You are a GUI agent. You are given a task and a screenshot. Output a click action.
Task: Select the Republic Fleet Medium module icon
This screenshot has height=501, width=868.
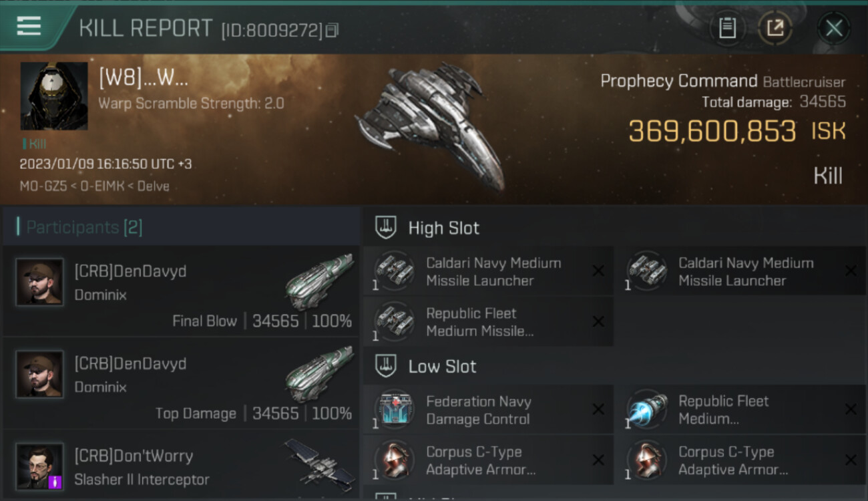click(x=646, y=409)
